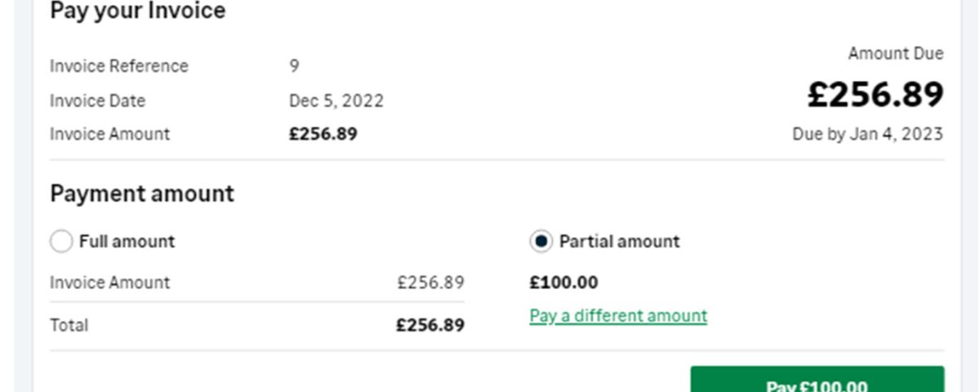Open the Pay a different amount link

[618, 316]
